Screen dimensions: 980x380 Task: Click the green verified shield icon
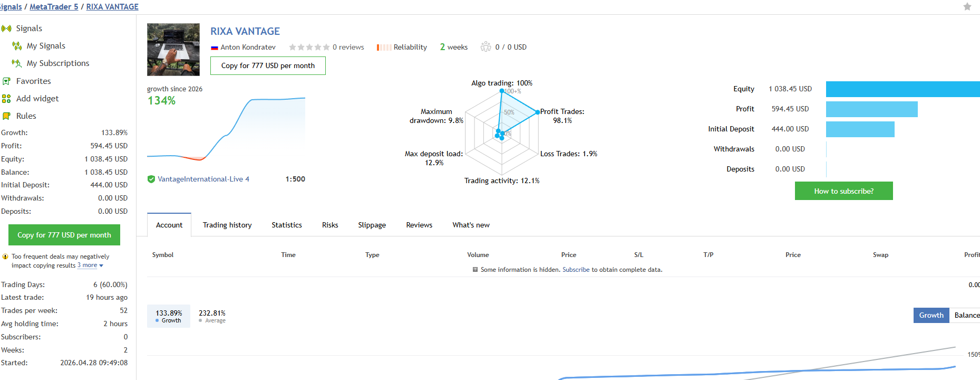click(x=151, y=179)
